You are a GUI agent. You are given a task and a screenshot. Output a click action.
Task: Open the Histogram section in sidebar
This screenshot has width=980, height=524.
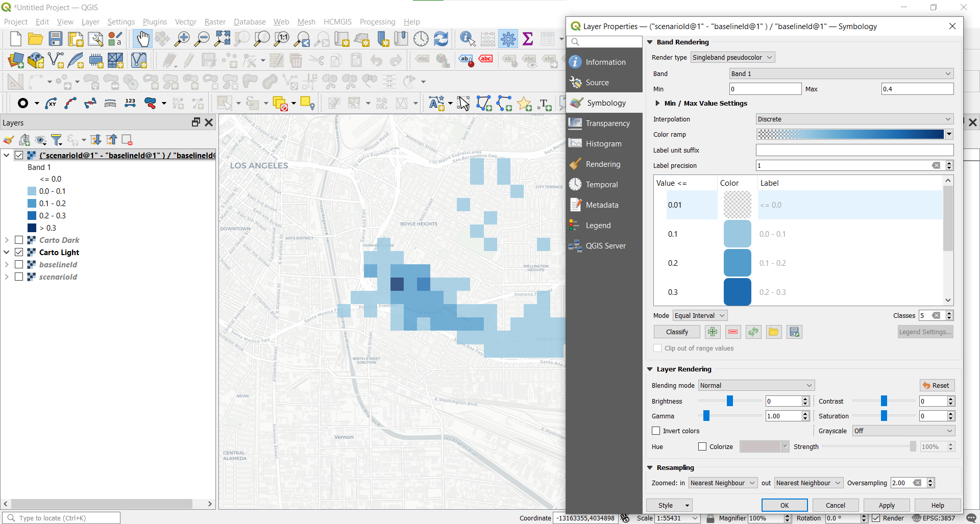(603, 144)
